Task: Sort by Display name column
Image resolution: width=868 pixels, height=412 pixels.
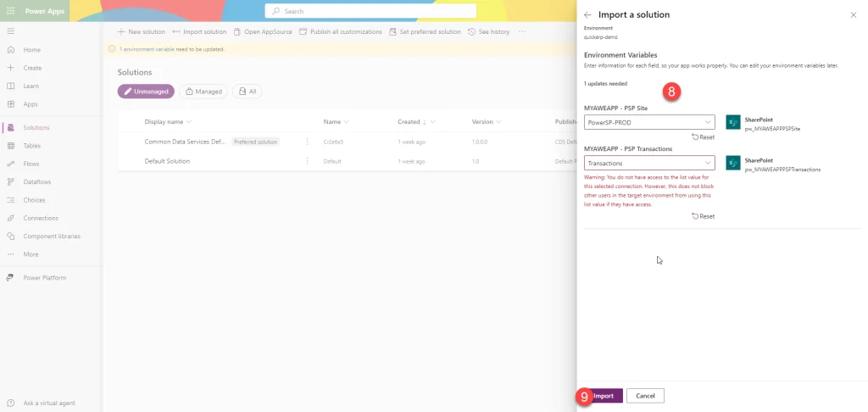Action: coord(168,122)
